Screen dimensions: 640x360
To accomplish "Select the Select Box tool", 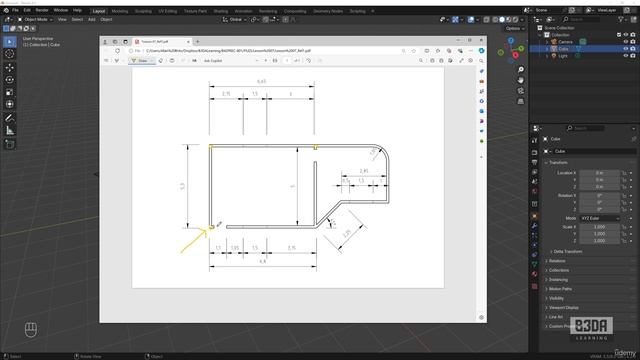I will coord(9,42).
